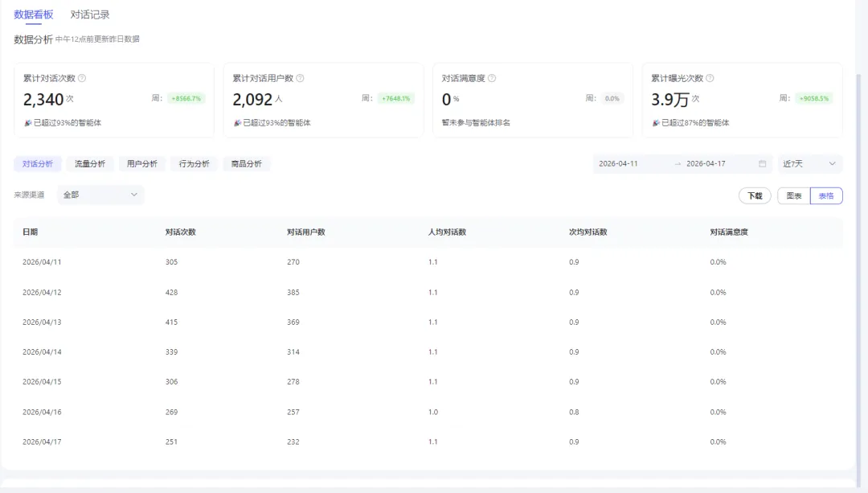This screenshot has height=493, width=868.
Task: Click end date field 2026-04-17
Action: 706,164
